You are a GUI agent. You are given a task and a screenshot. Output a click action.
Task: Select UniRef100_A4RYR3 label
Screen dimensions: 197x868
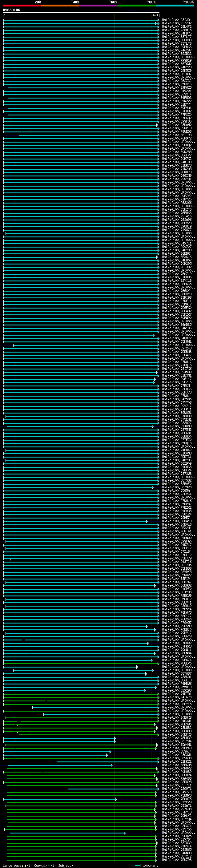pyautogui.click(x=177, y=67)
